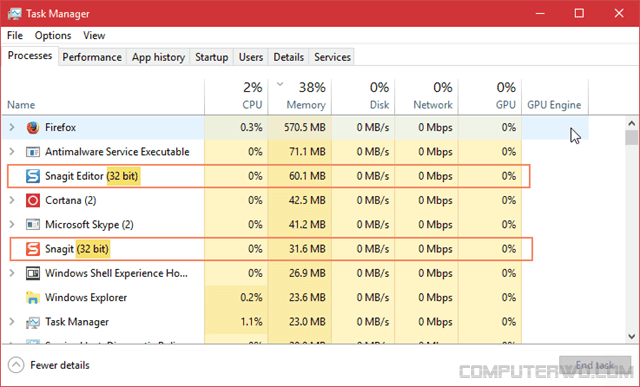Click the 71.1 MB memory value
This screenshot has height=387, width=640.
(x=307, y=152)
